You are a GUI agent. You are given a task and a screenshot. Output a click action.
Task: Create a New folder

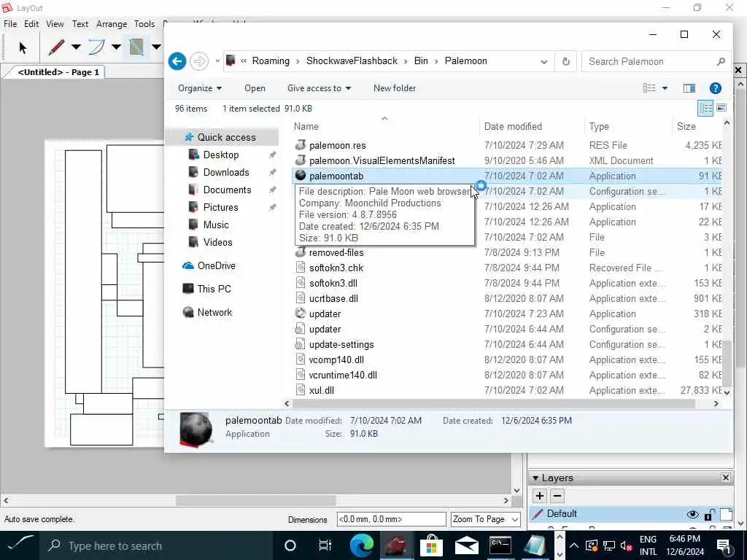(x=395, y=88)
